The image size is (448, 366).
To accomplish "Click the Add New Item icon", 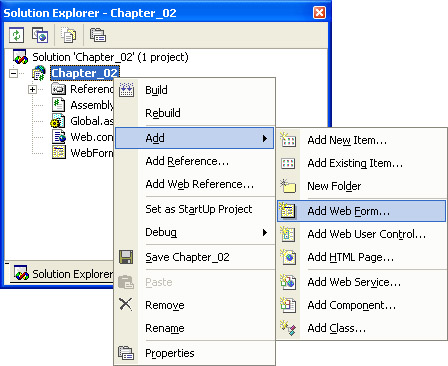I will tap(288, 140).
